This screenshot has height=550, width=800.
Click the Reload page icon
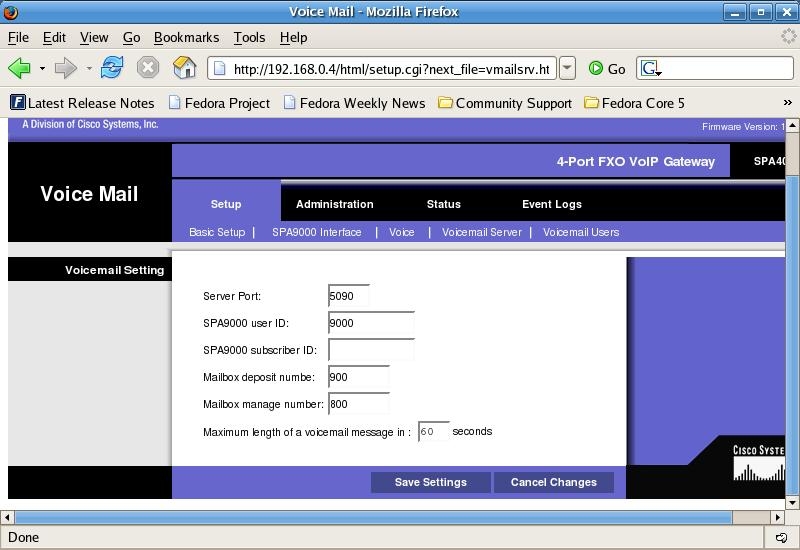click(112, 68)
